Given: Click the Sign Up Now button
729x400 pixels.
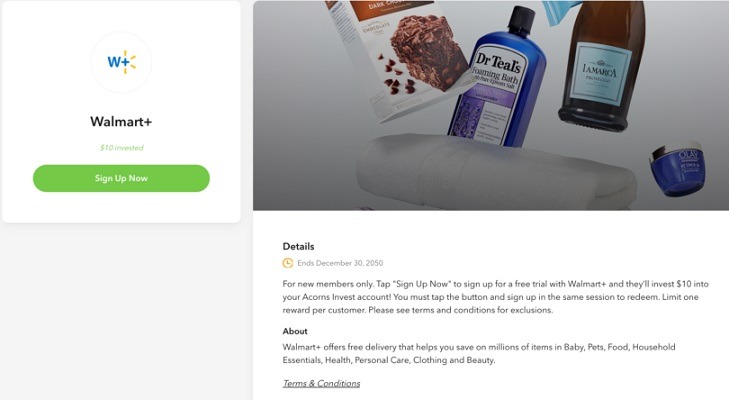Looking at the screenshot, I should tap(121, 178).
